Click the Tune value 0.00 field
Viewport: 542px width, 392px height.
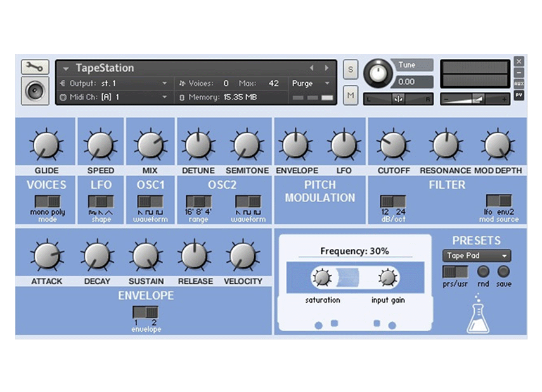pyautogui.click(x=413, y=82)
